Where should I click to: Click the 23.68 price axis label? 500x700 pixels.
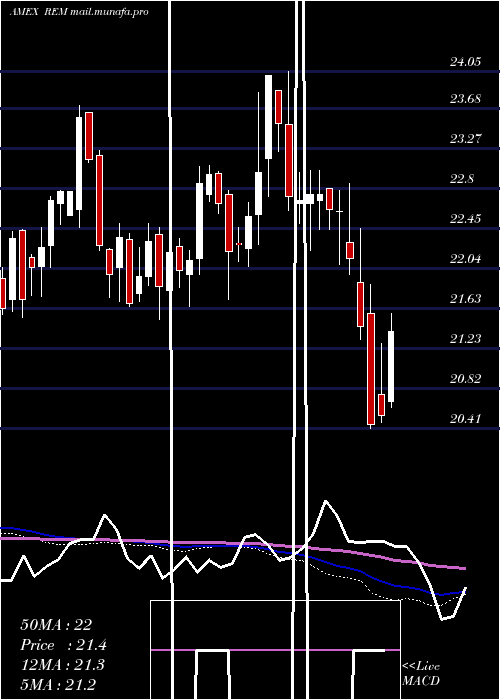466,99
